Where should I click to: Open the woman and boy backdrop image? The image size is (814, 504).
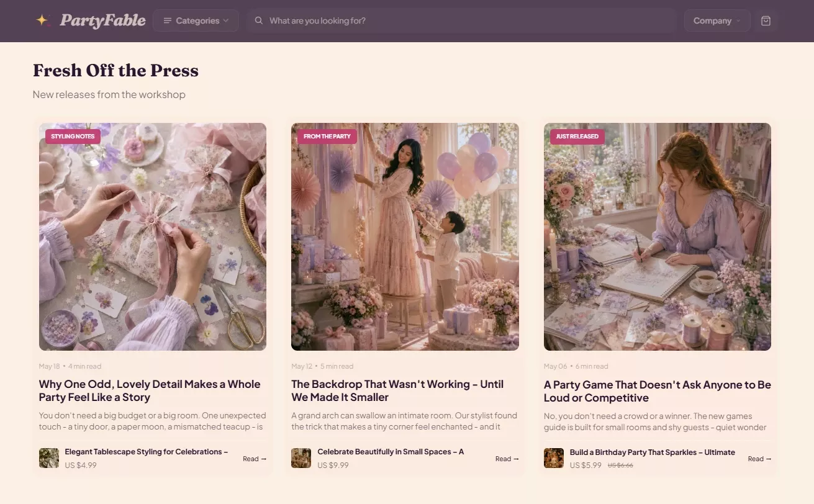tap(405, 236)
